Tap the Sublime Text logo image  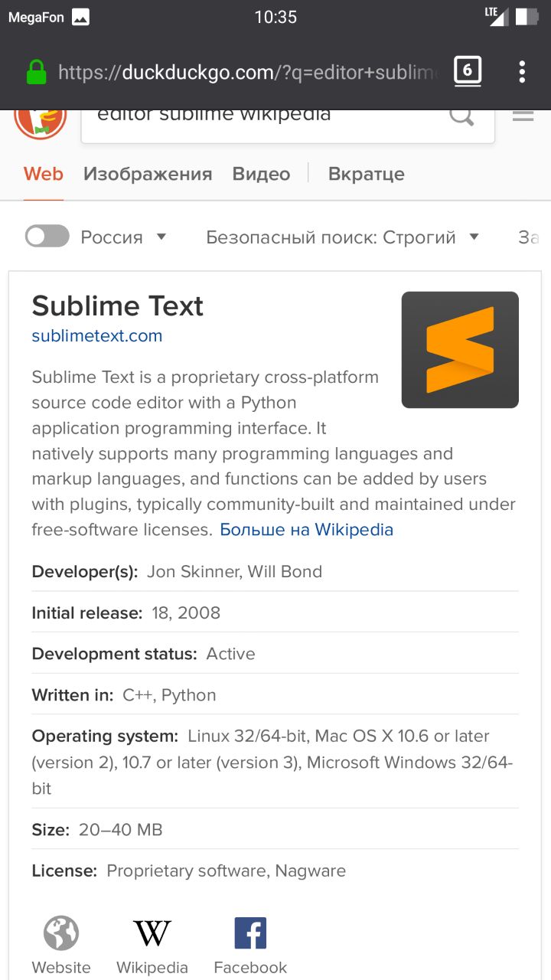(460, 350)
